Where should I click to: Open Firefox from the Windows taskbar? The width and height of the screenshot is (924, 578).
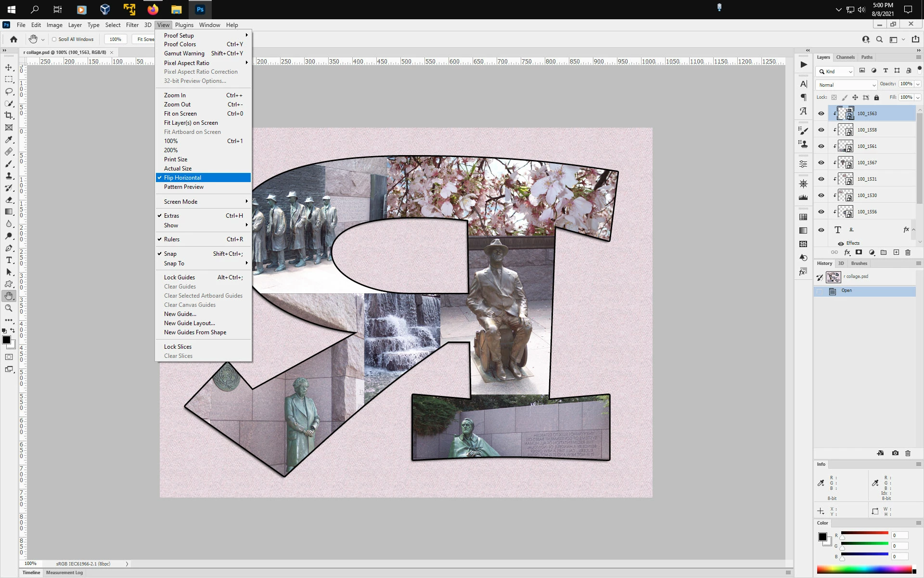point(153,10)
